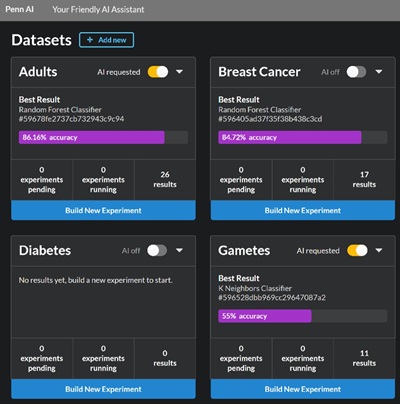View the 26 results for Adults
Screen dimensions: 400x404
[165, 180]
